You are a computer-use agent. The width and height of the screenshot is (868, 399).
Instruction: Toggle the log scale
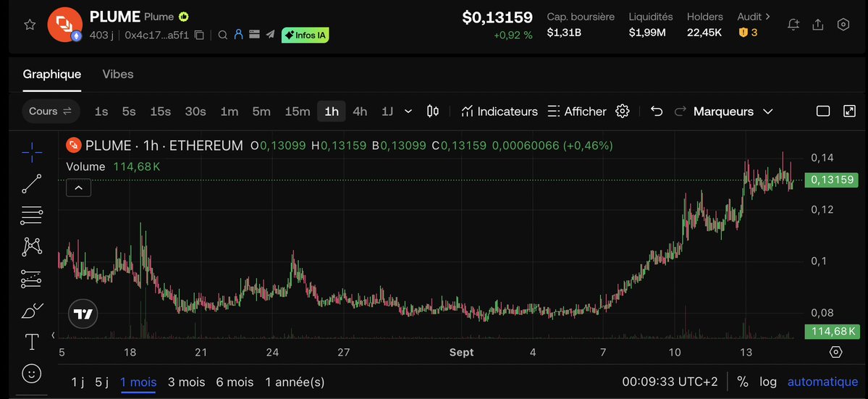pos(768,382)
